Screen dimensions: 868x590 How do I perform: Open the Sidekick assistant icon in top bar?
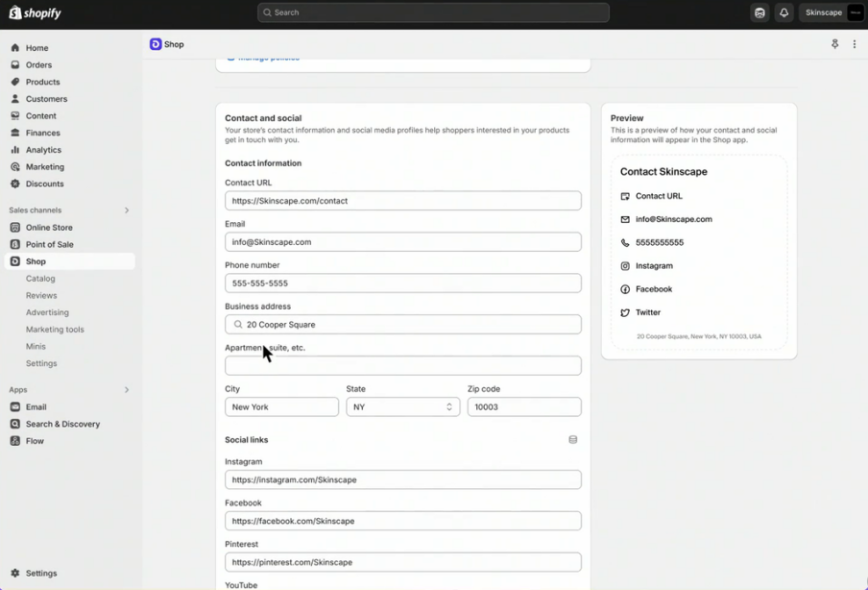pos(759,13)
